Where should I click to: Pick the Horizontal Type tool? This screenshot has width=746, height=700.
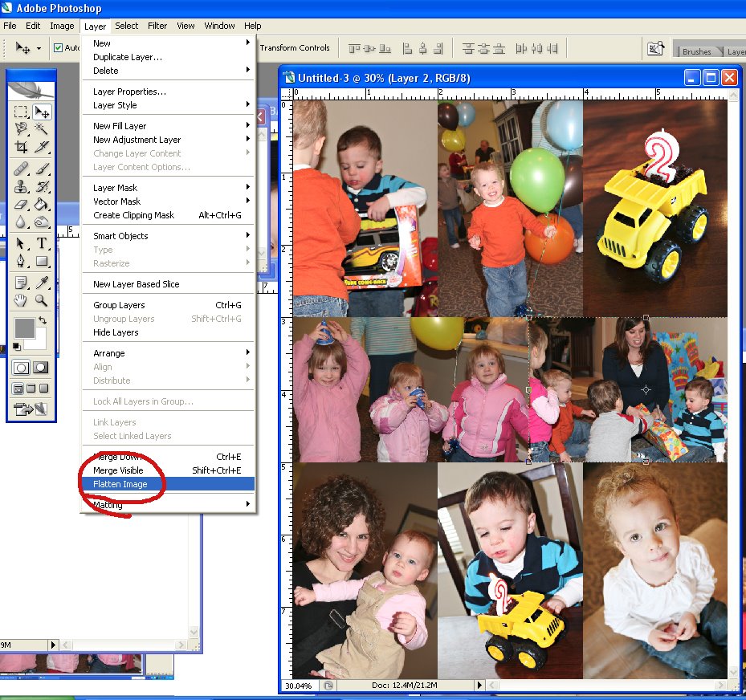42,243
